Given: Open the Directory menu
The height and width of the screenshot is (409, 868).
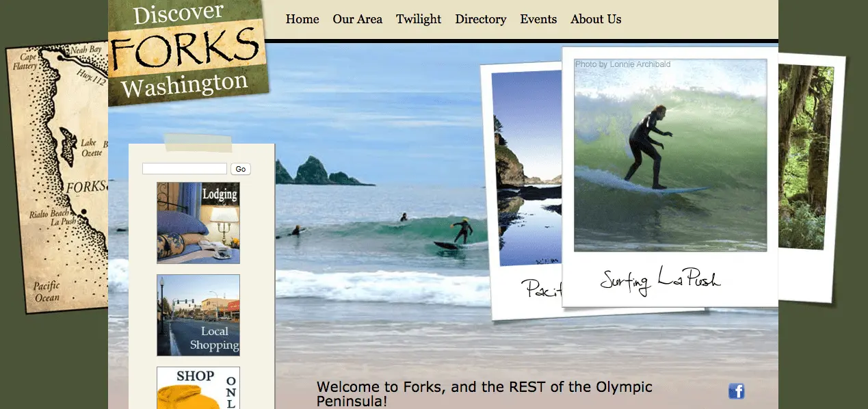Looking at the screenshot, I should [x=481, y=19].
